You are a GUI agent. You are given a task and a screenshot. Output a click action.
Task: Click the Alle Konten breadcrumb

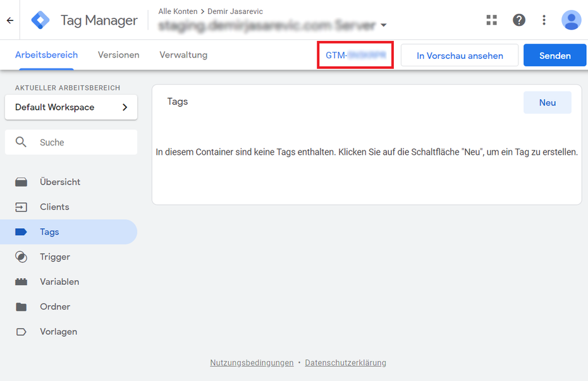tap(178, 11)
